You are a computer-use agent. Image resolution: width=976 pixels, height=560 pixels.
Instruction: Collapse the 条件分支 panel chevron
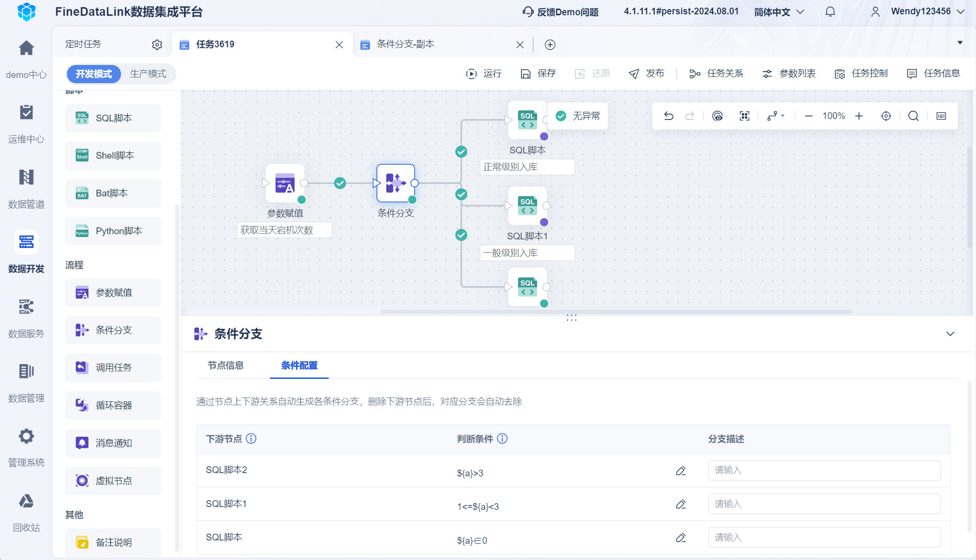pos(950,334)
